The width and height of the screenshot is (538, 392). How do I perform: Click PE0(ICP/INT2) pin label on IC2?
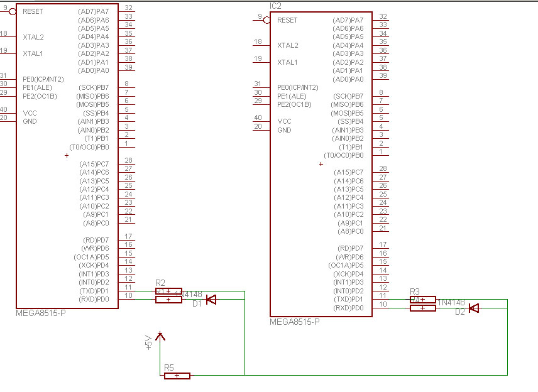point(297,88)
